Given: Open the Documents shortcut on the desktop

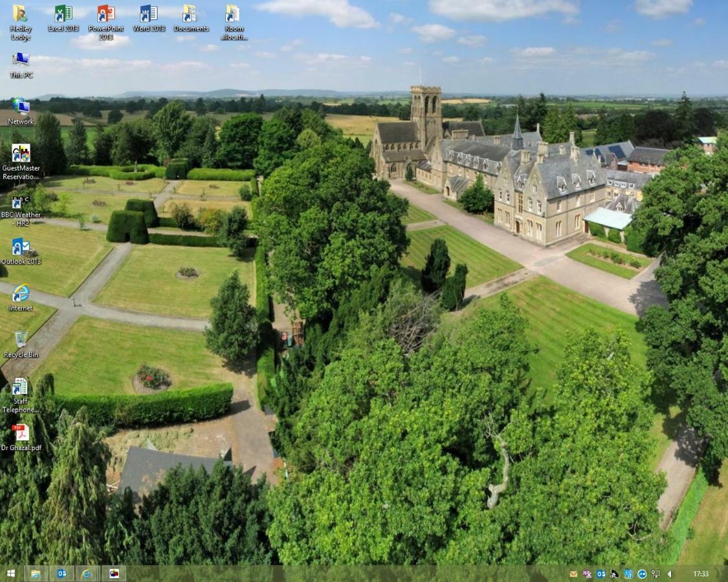Looking at the screenshot, I should click(191, 18).
